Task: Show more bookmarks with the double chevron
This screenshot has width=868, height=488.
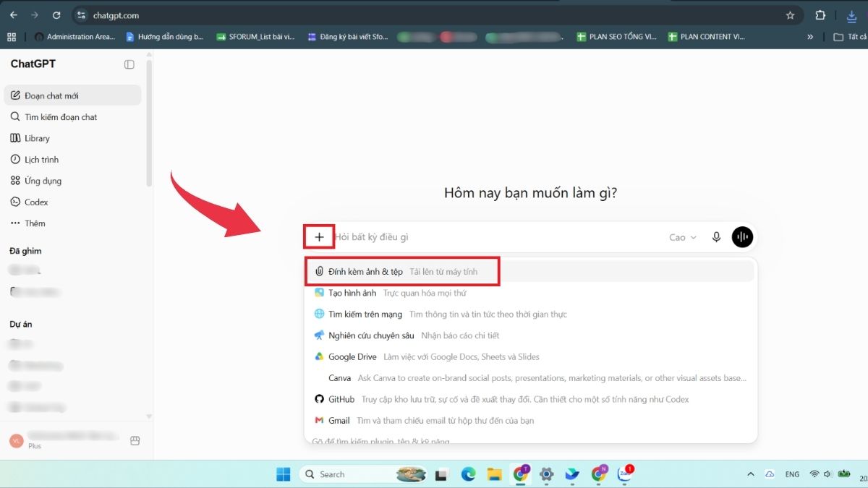Action: coord(810,37)
